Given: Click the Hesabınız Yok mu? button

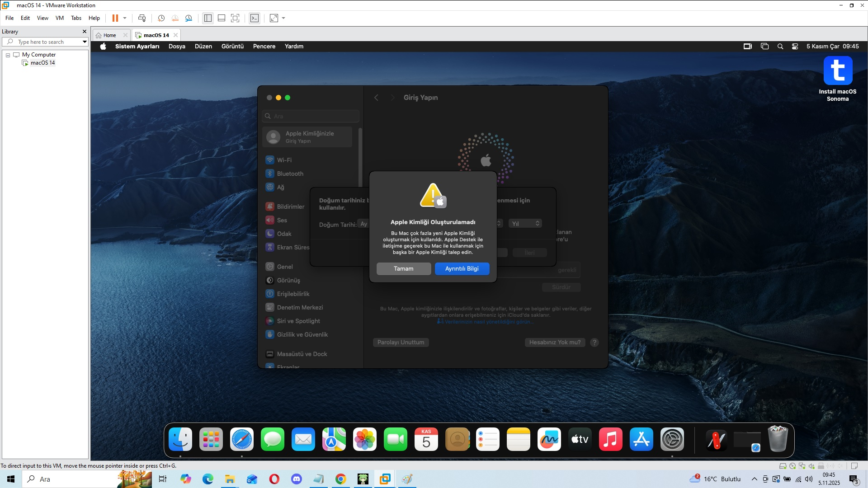Looking at the screenshot, I should tap(555, 343).
